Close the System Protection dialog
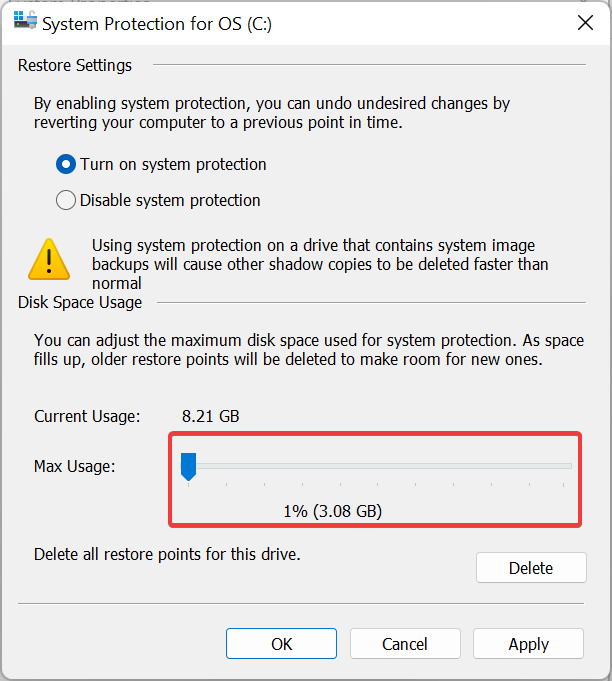 pos(585,23)
